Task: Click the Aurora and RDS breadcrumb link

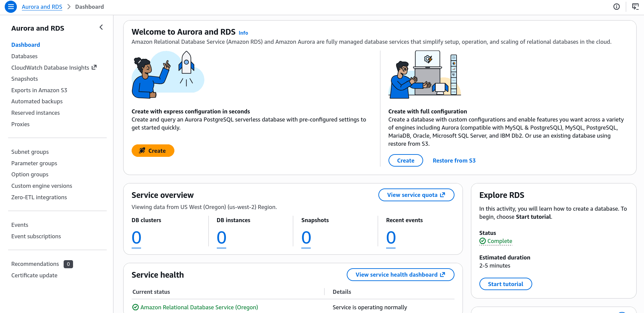Action: click(42, 7)
